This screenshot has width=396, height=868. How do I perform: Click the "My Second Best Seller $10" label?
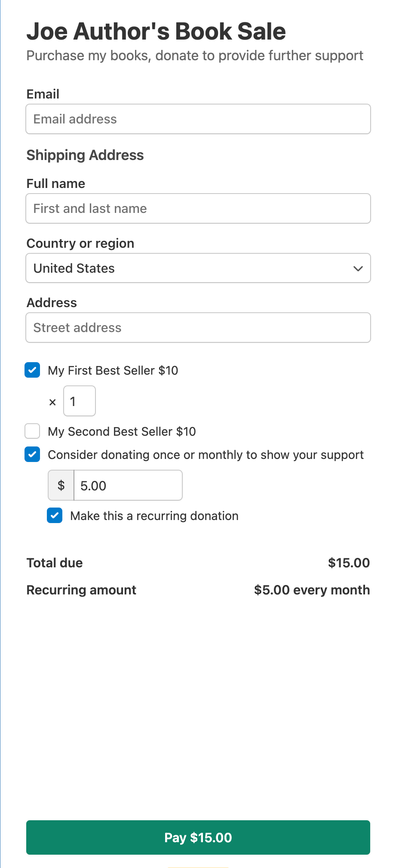[122, 431]
